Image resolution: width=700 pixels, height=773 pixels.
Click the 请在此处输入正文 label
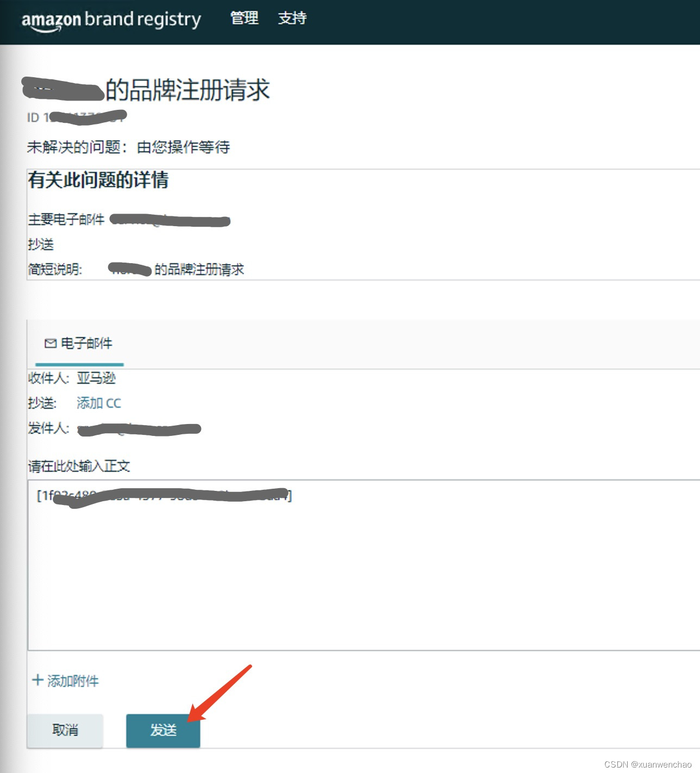[x=79, y=466]
